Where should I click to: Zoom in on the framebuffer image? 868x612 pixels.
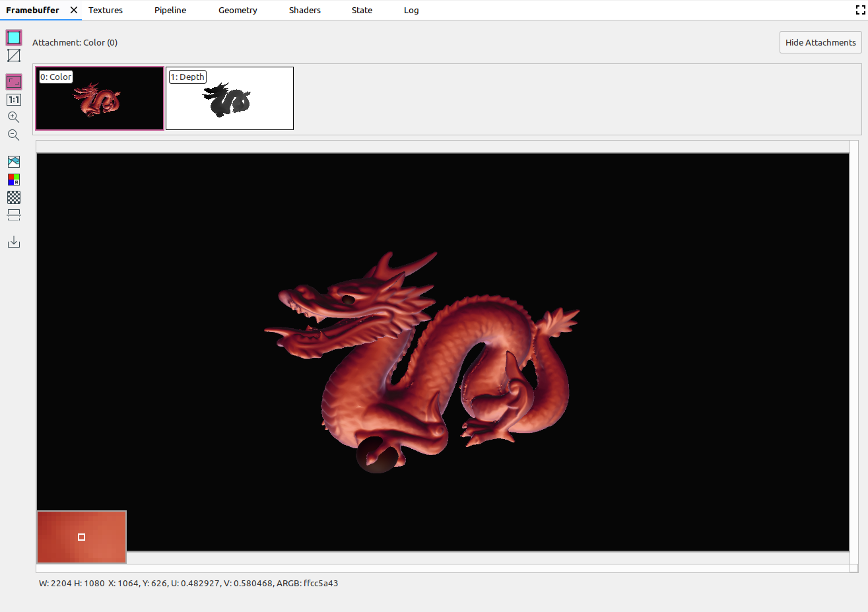click(13, 118)
